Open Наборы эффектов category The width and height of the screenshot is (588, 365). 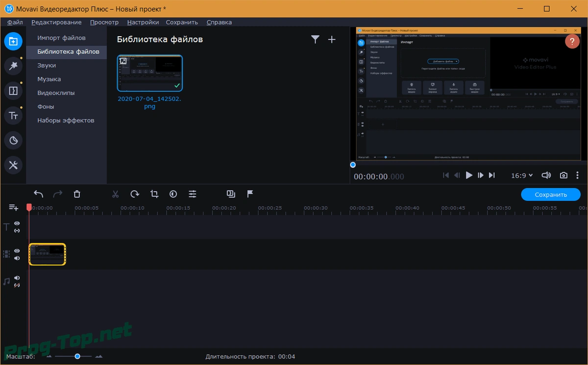[x=67, y=120]
